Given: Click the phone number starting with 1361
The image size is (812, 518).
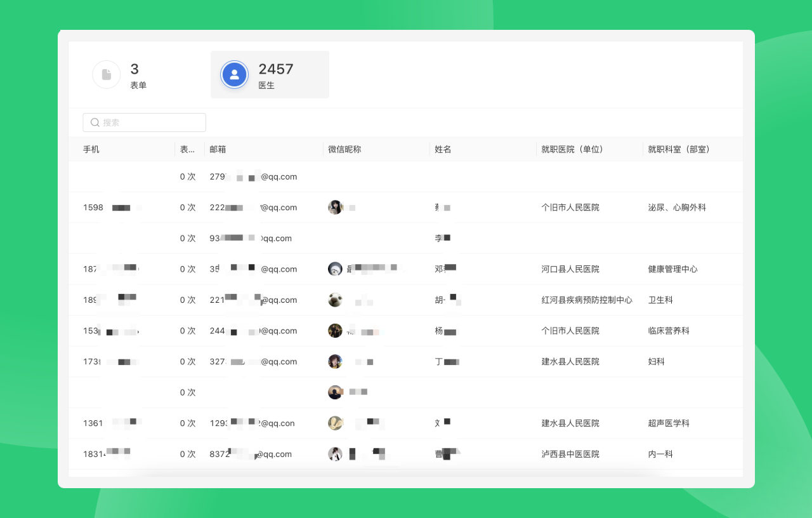Looking at the screenshot, I should click(112, 423).
